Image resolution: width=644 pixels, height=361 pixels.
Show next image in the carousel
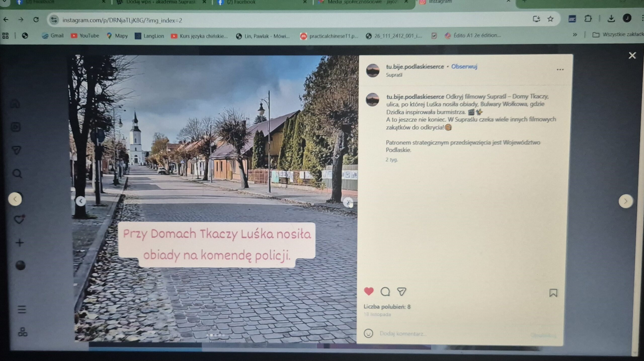348,202
